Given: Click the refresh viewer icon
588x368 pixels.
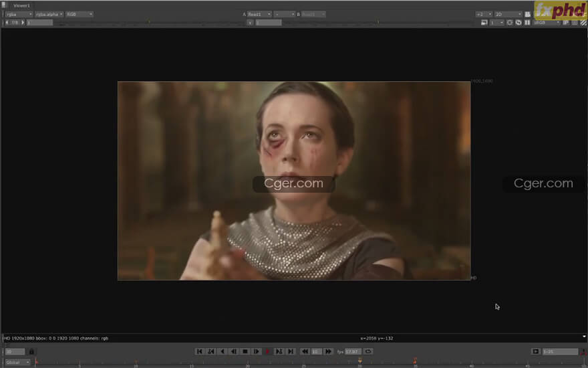Looking at the screenshot, I should 519,23.
